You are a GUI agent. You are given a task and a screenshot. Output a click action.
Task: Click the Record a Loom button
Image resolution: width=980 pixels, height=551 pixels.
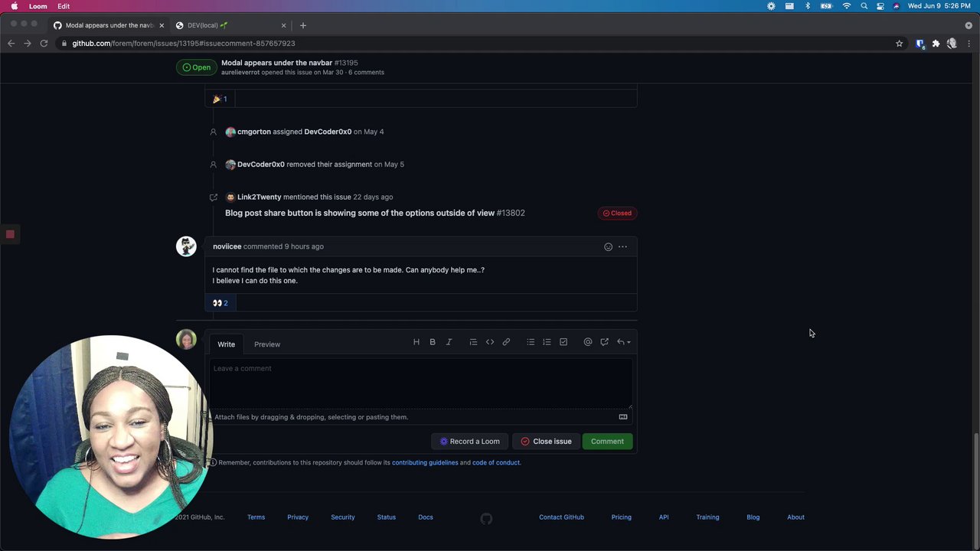(470, 442)
